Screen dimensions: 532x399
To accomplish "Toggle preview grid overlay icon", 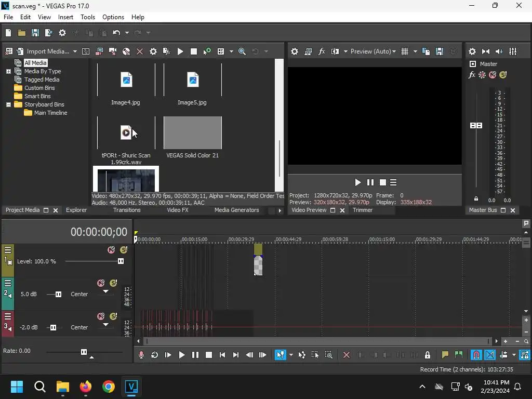I will click(404, 51).
